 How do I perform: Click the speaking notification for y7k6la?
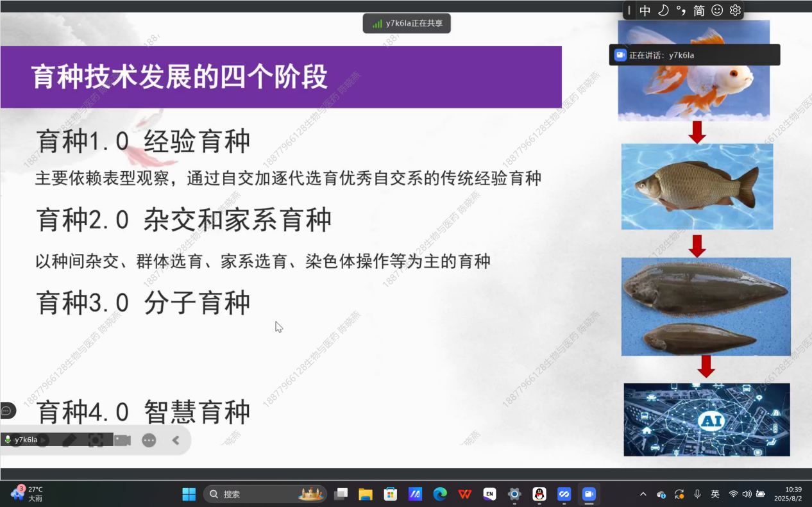pyautogui.click(x=694, y=55)
